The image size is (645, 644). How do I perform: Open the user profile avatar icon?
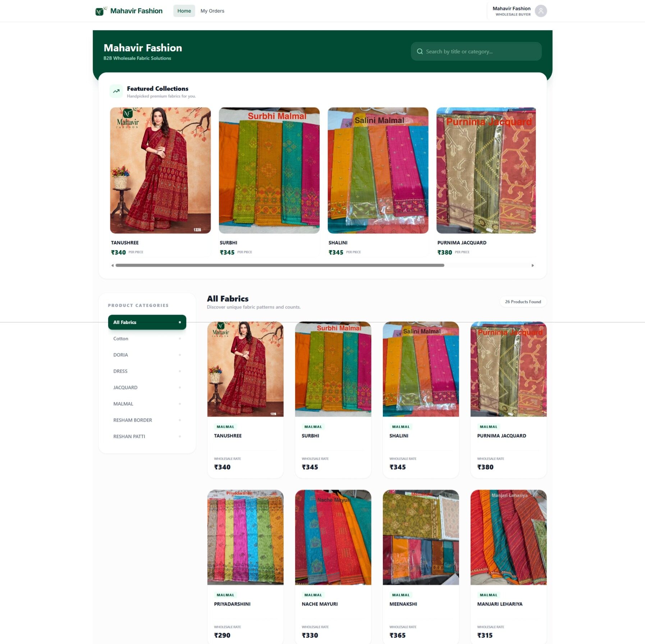click(540, 11)
